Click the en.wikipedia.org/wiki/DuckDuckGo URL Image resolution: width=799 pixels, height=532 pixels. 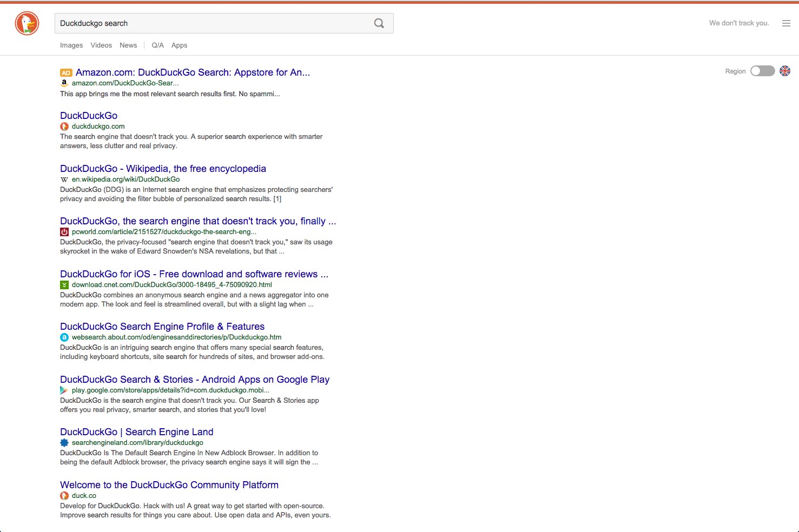click(x=126, y=179)
